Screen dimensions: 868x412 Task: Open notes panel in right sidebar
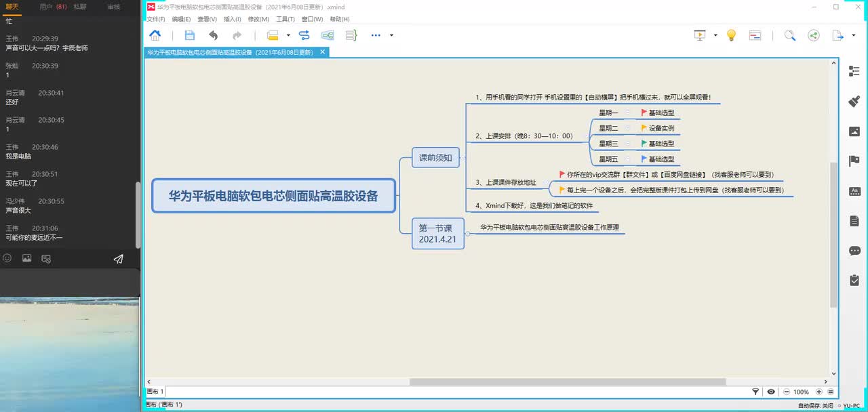click(854, 221)
